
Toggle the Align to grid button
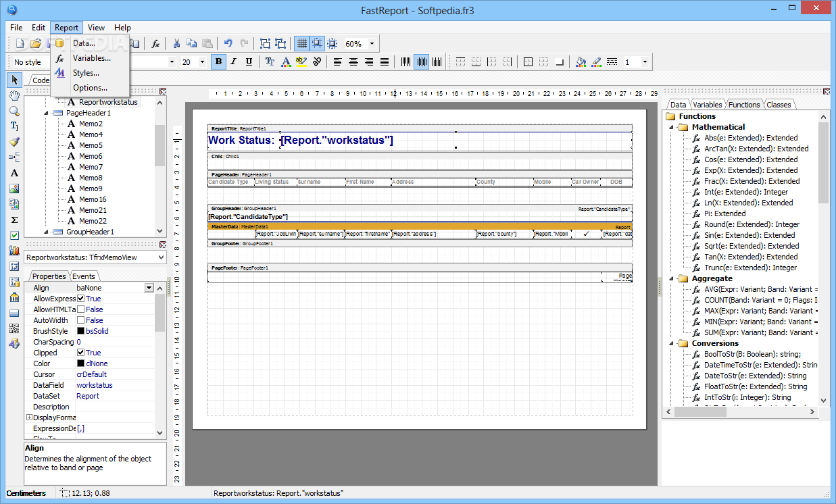(x=317, y=44)
